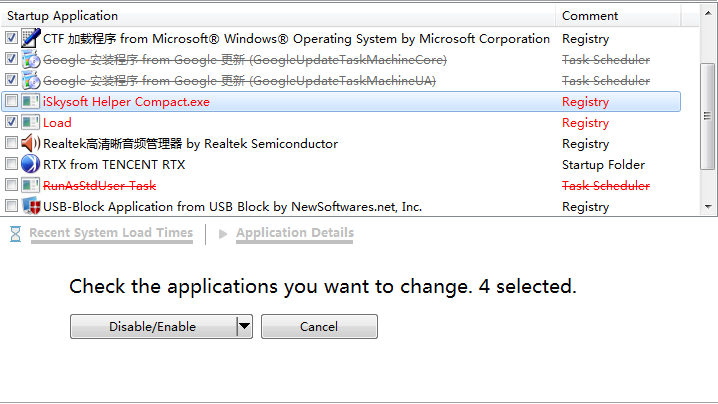The height and width of the screenshot is (404, 718).
Task: Click the Realtek speaker icon
Action: click(x=31, y=143)
